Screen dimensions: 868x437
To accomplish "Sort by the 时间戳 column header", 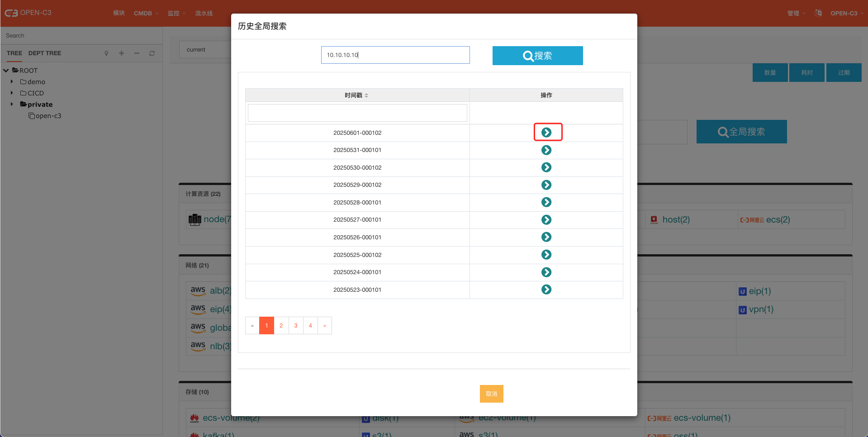I will point(357,95).
